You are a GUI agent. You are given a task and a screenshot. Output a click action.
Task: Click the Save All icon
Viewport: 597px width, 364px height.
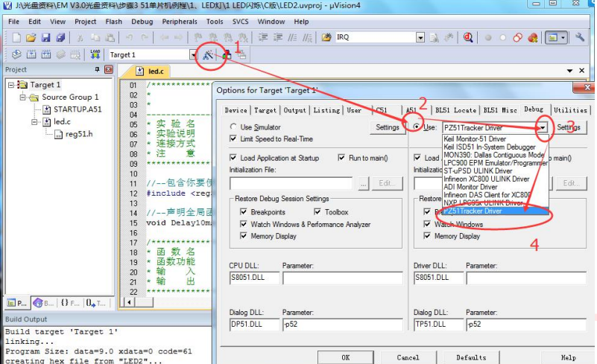point(60,37)
